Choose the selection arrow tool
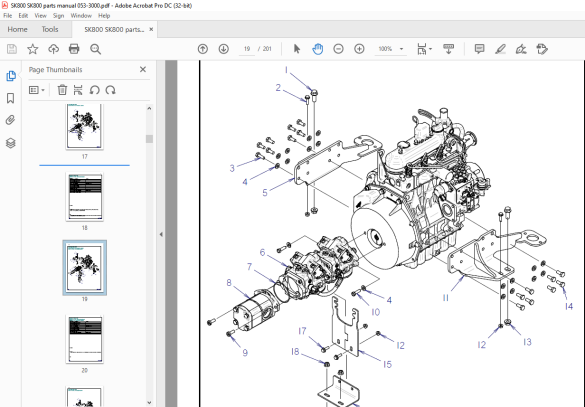This screenshot has height=407, width=585. point(297,49)
